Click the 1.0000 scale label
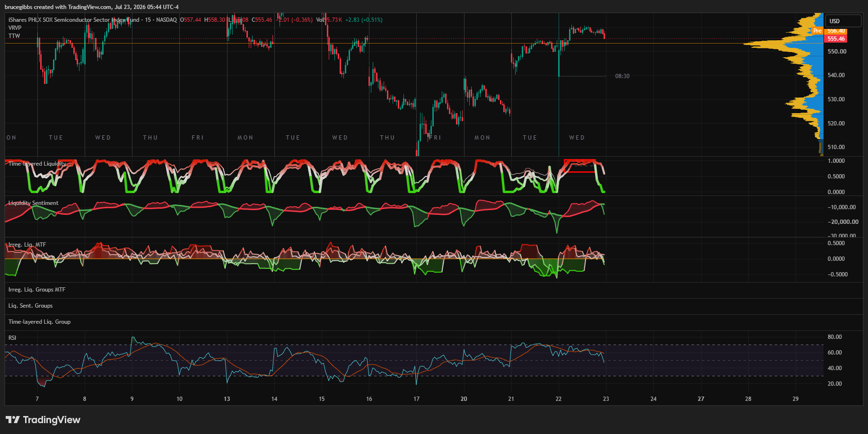The width and height of the screenshot is (868, 434). click(836, 161)
